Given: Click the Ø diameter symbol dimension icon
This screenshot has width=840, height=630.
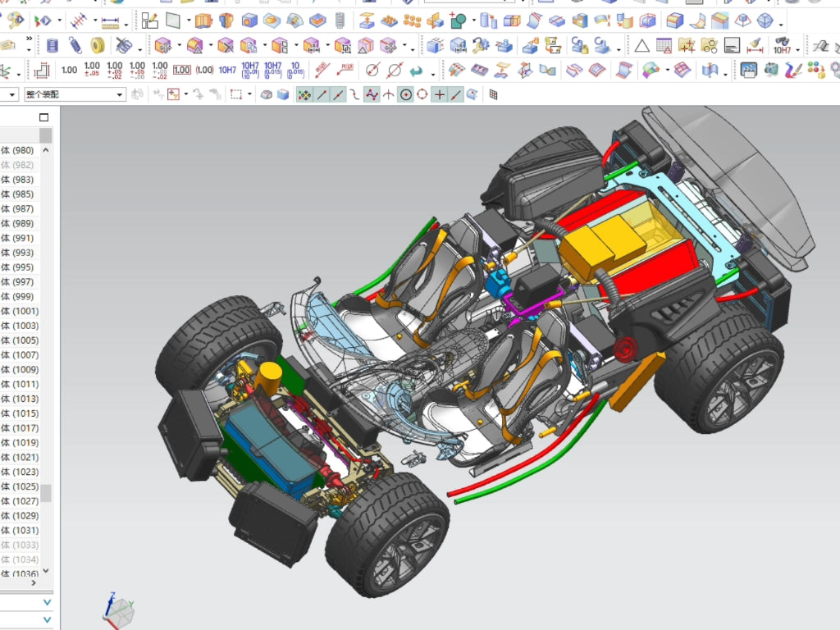Looking at the screenshot, I should [x=372, y=70].
